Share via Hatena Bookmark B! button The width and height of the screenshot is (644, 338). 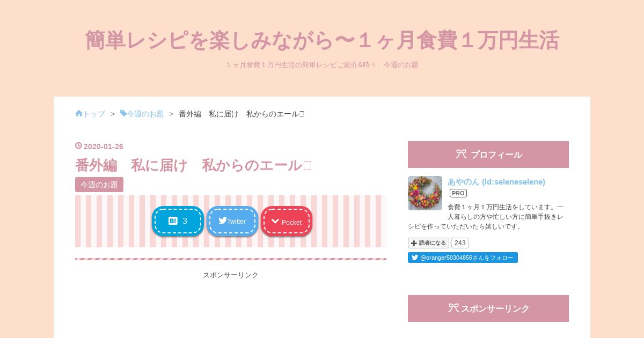click(x=178, y=221)
